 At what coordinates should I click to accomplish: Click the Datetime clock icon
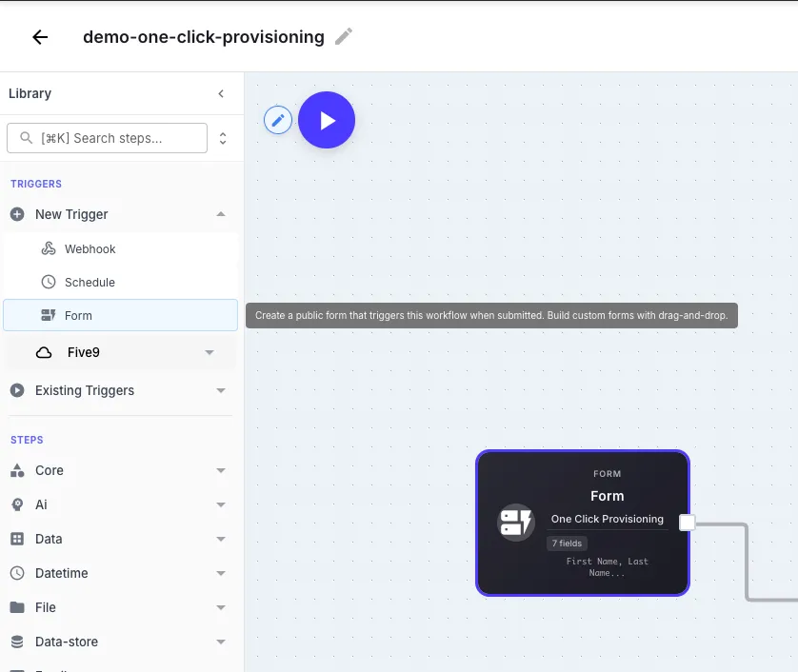19,573
